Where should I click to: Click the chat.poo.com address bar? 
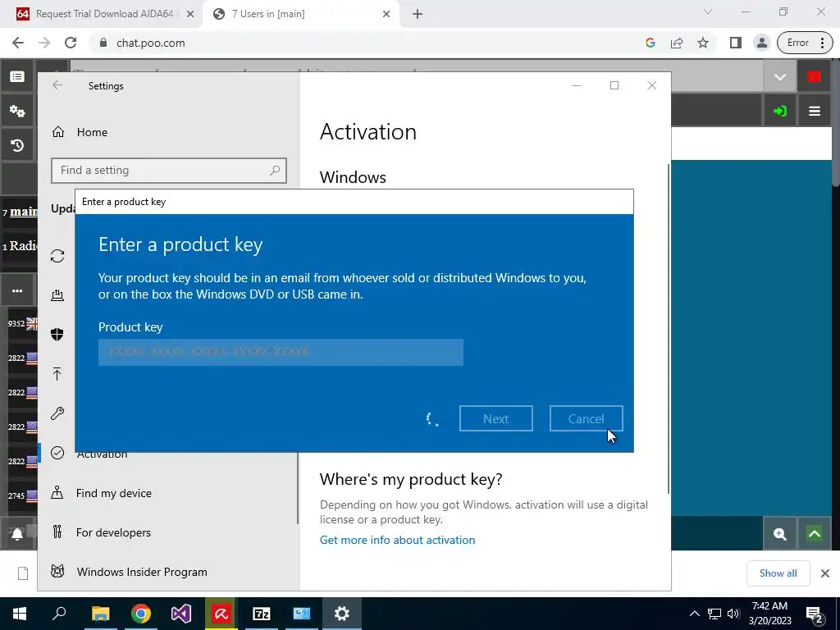pos(151,43)
